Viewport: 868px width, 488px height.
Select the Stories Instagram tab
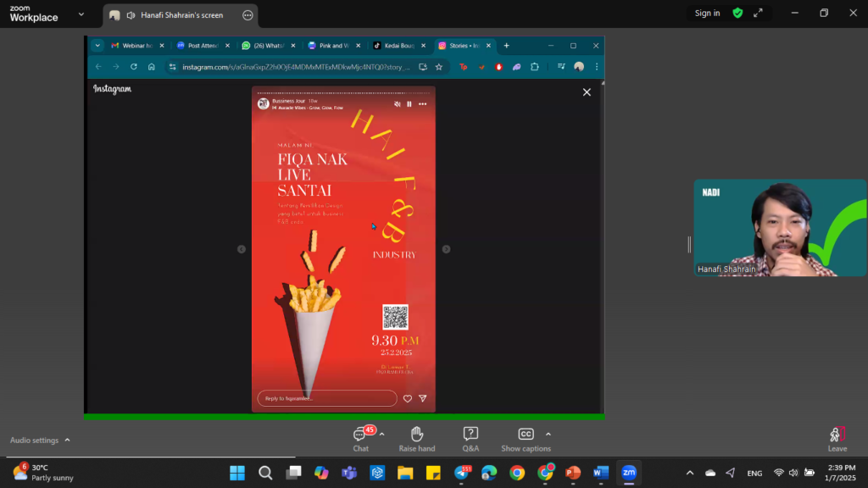tap(464, 46)
